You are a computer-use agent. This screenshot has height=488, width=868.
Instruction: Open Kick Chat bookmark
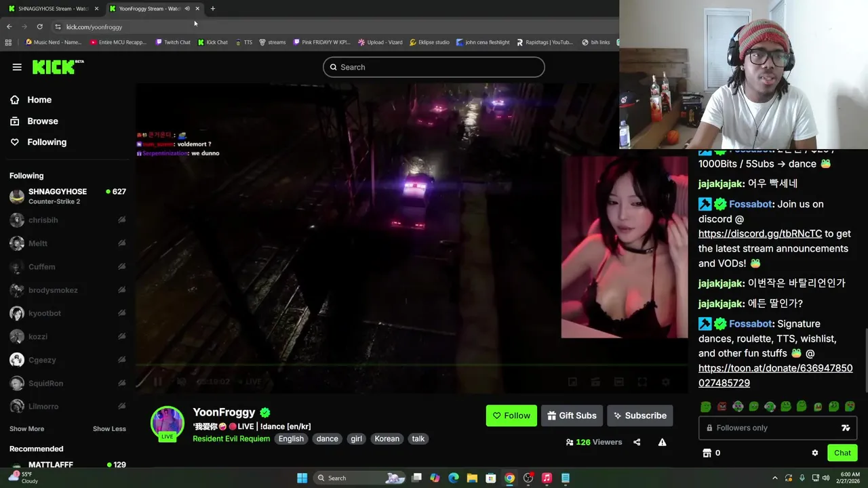pos(213,42)
